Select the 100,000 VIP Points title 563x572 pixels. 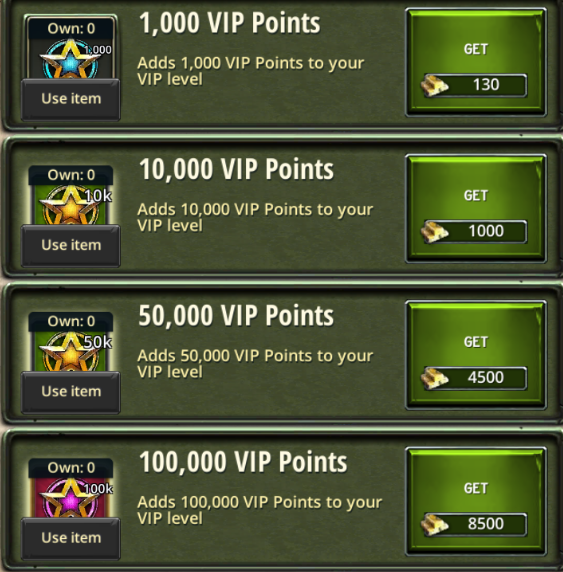click(x=243, y=462)
